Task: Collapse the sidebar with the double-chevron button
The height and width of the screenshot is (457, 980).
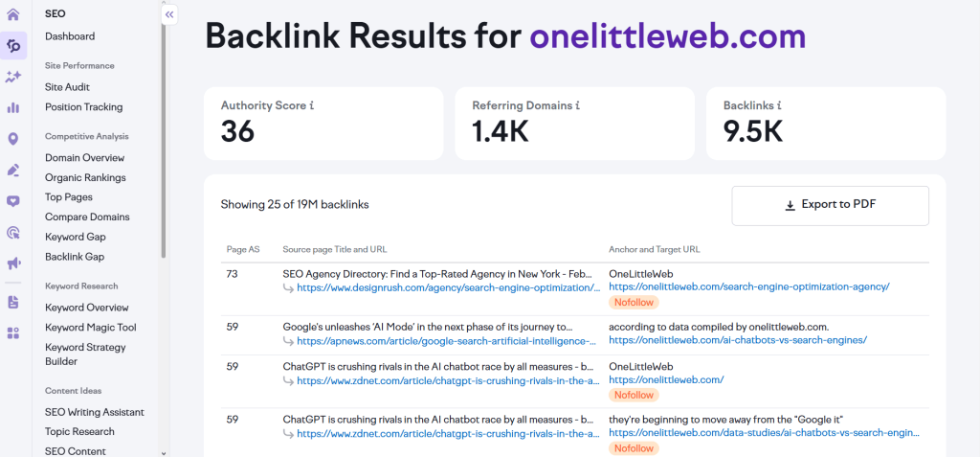Action: point(169,14)
